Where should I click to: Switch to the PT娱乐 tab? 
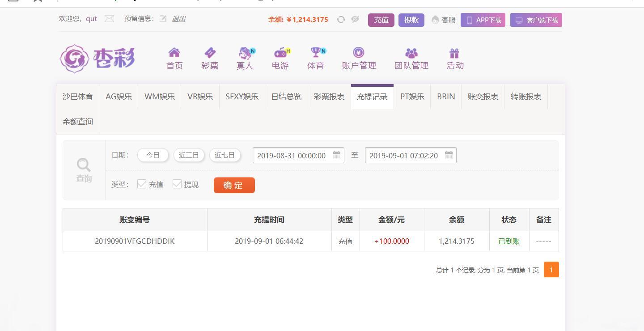point(412,97)
